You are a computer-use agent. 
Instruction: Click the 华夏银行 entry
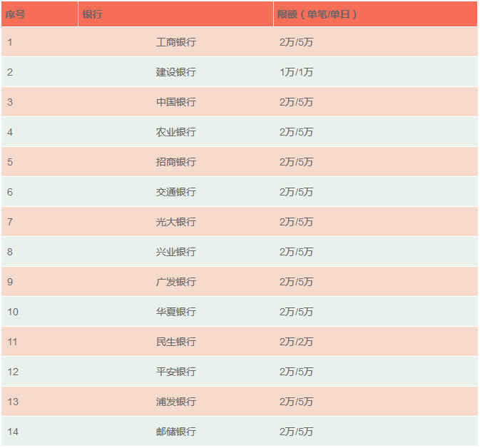(x=175, y=312)
